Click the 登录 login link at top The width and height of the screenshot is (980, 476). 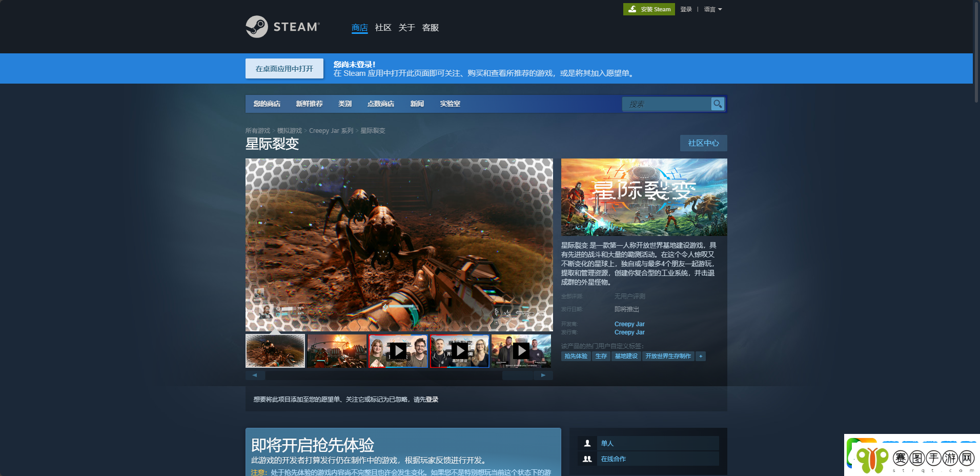point(686,9)
